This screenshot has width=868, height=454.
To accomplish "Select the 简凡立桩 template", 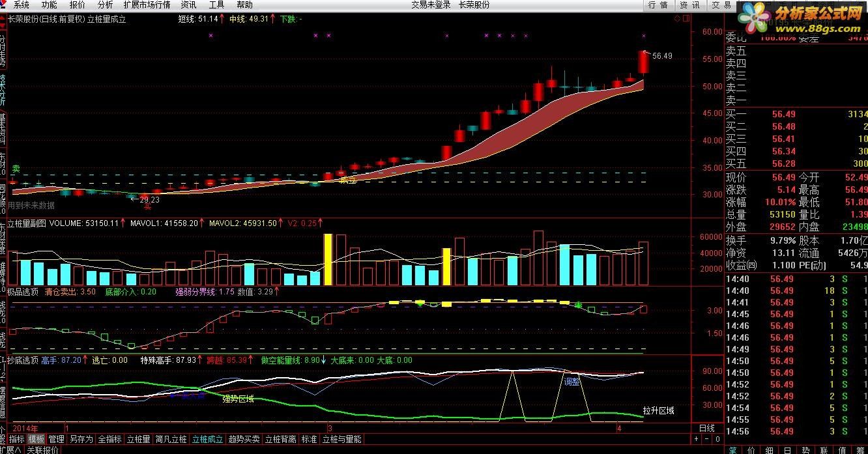I will (x=171, y=440).
